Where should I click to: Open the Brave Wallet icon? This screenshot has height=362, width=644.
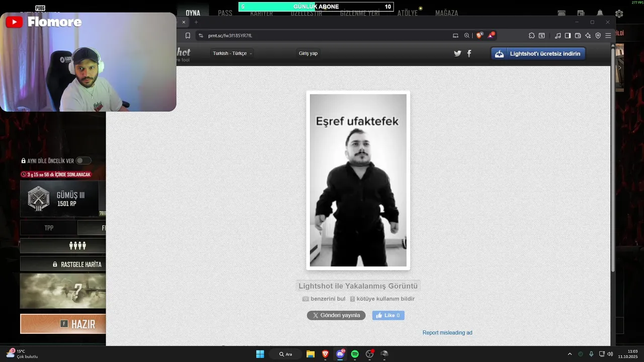pyautogui.click(x=578, y=36)
